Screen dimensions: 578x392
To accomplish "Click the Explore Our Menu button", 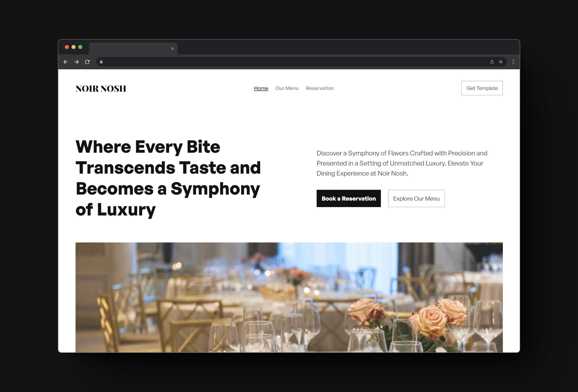I will click(416, 198).
